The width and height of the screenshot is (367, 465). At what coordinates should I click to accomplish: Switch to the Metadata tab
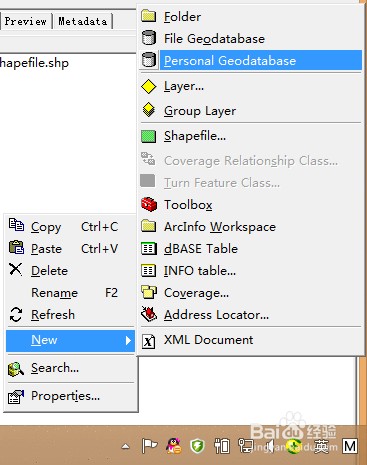[x=83, y=21]
